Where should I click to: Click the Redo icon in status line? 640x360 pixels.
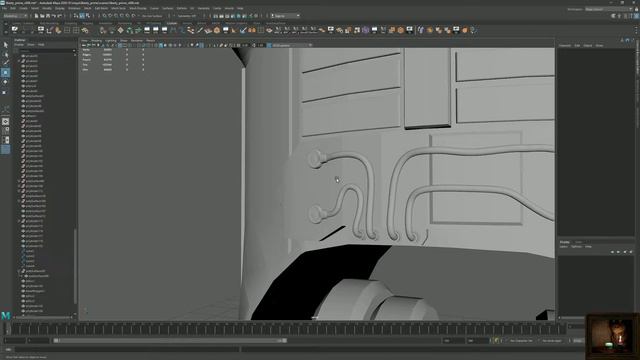click(x=60, y=16)
